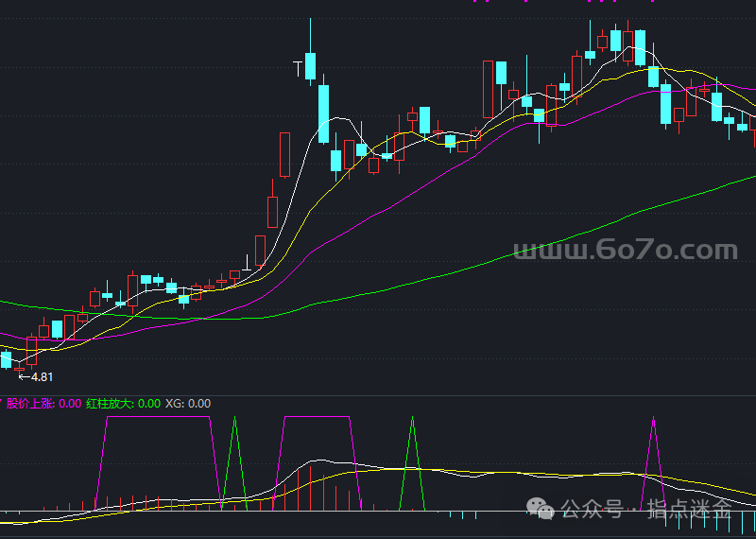This screenshot has height=539, width=756.
Task: Click the 4.81 low price label
Action: click(x=42, y=377)
